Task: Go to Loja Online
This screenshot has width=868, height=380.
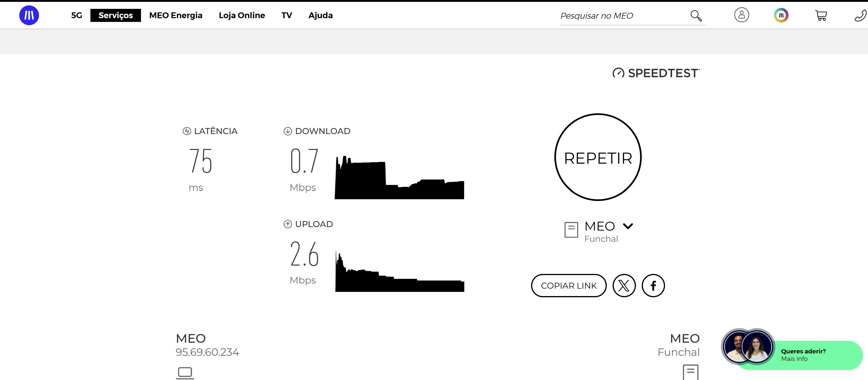Action: 242,16
